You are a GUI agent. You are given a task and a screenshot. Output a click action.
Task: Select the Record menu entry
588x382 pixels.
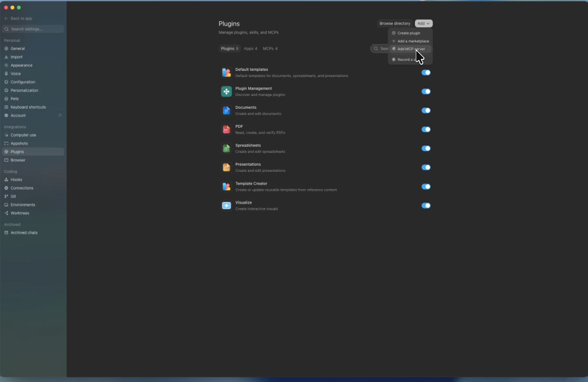tap(410, 59)
